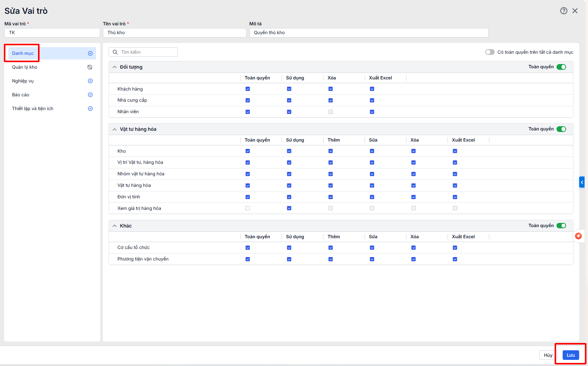Image resolution: width=588 pixels, height=366 pixels.
Task: Switch to the Quản lý kho tab
Action: (x=25, y=67)
